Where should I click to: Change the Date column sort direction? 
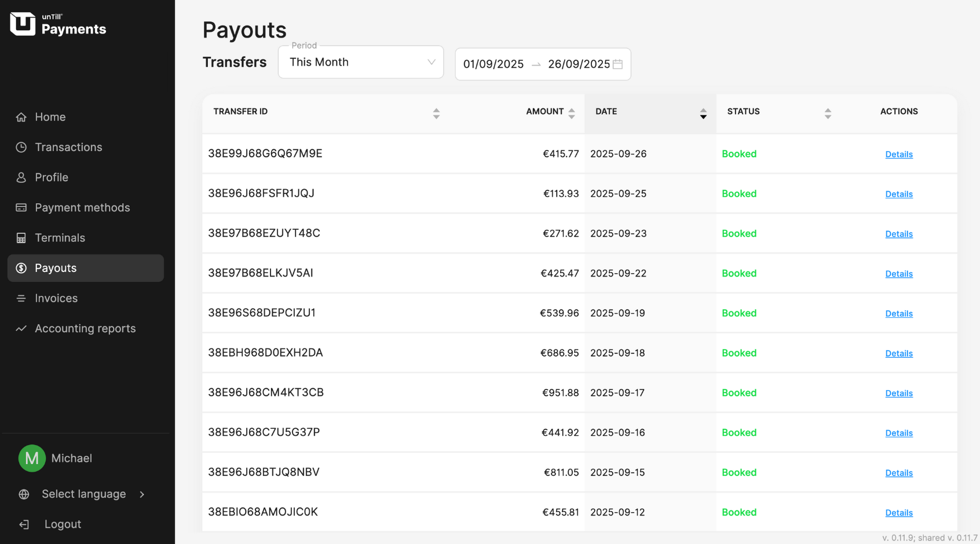[703, 113]
